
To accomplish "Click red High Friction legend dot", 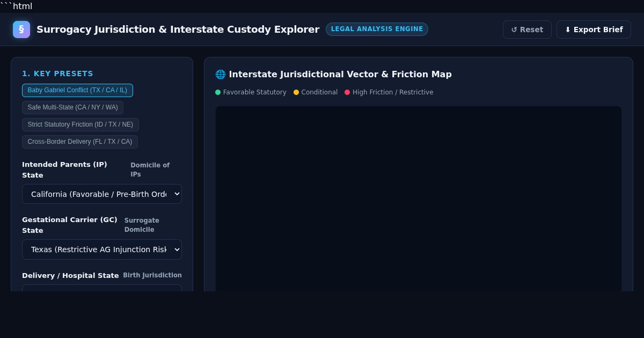I will [x=347, y=92].
